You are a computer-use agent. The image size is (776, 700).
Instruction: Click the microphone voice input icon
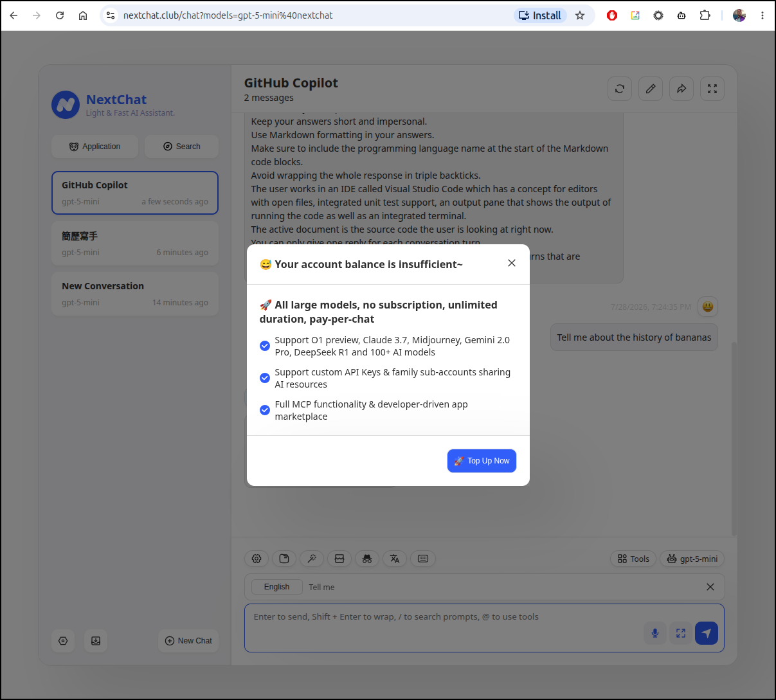pos(655,633)
